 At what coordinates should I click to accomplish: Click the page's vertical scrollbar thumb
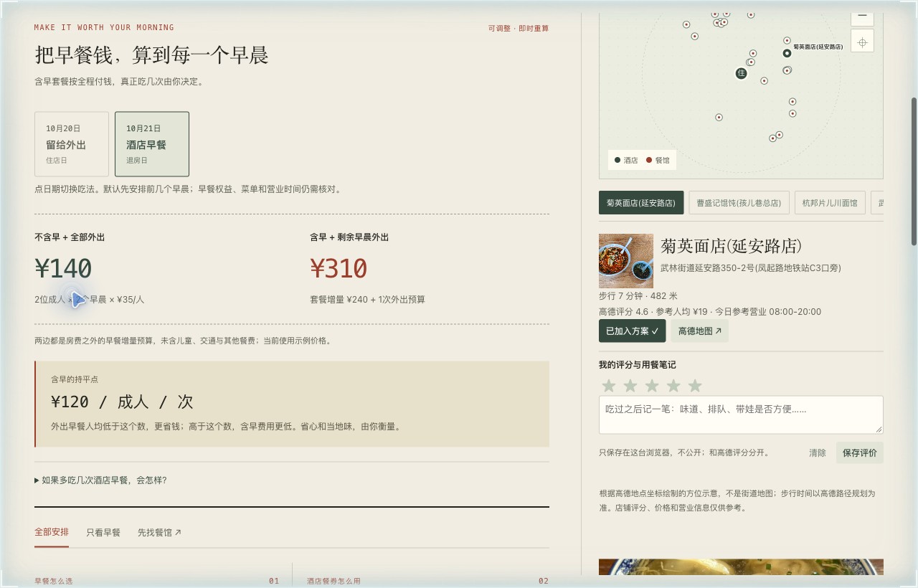coord(914,171)
